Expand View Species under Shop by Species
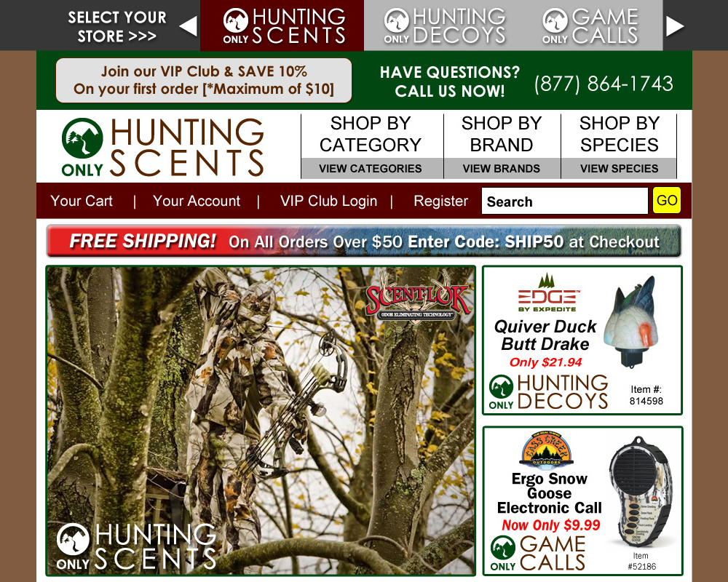The image size is (728, 582). click(620, 168)
